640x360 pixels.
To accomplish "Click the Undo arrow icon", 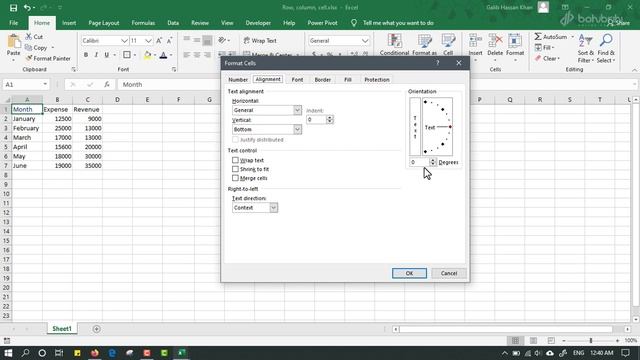I will click(x=27, y=8).
